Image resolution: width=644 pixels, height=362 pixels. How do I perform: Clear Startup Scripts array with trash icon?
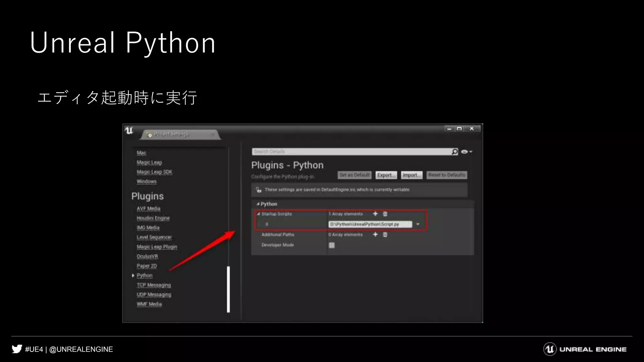pyautogui.click(x=385, y=214)
